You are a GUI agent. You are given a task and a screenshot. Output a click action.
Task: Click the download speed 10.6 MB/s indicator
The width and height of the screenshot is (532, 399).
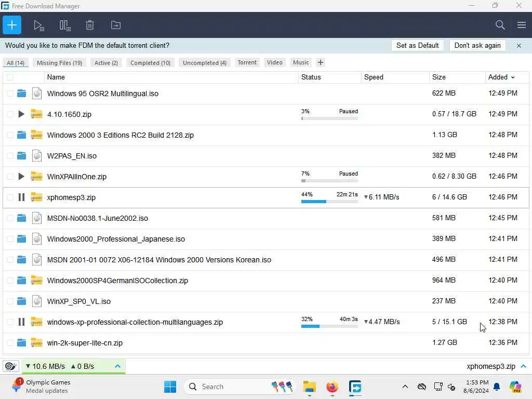pos(45,366)
